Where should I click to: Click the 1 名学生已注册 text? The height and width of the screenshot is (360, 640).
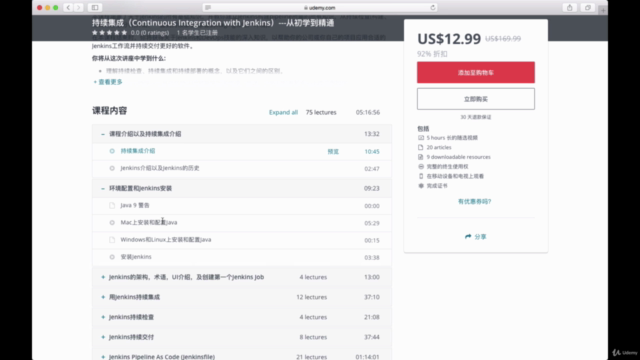pos(197,33)
